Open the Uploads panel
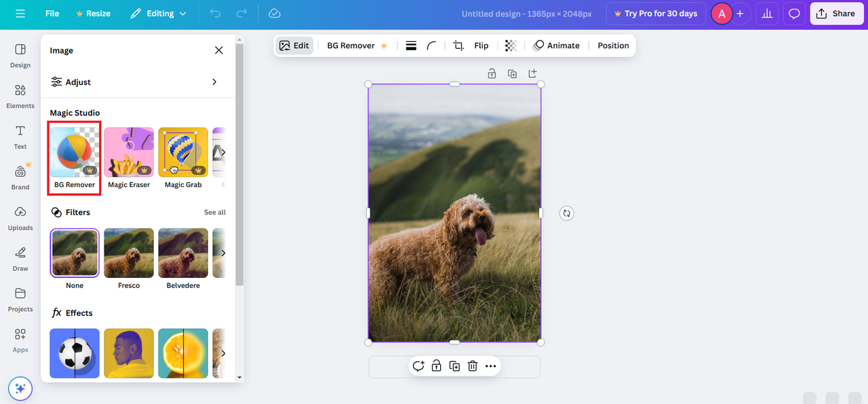Image resolution: width=868 pixels, height=404 pixels. pyautogui.click(x=20, y=218)
